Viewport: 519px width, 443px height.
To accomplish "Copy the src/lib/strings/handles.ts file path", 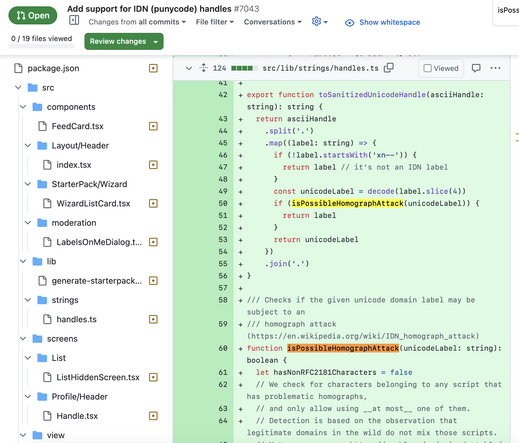I will tap(389, 68).
